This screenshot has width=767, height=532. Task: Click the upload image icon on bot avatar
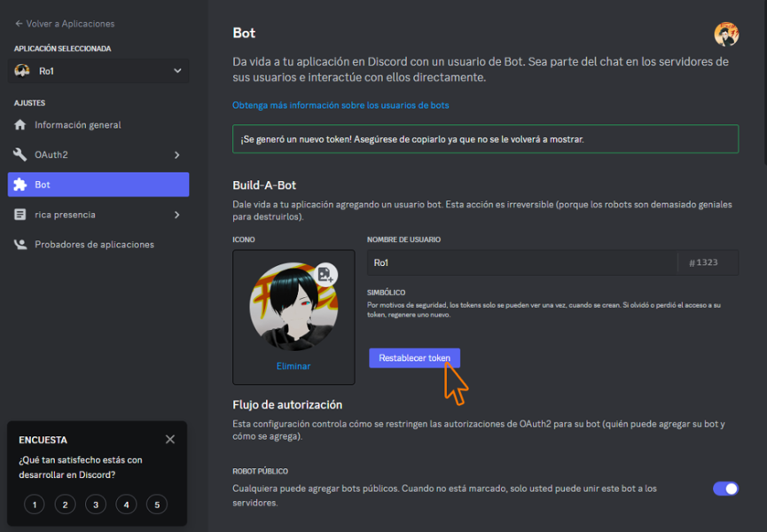(x=325, y=274)
